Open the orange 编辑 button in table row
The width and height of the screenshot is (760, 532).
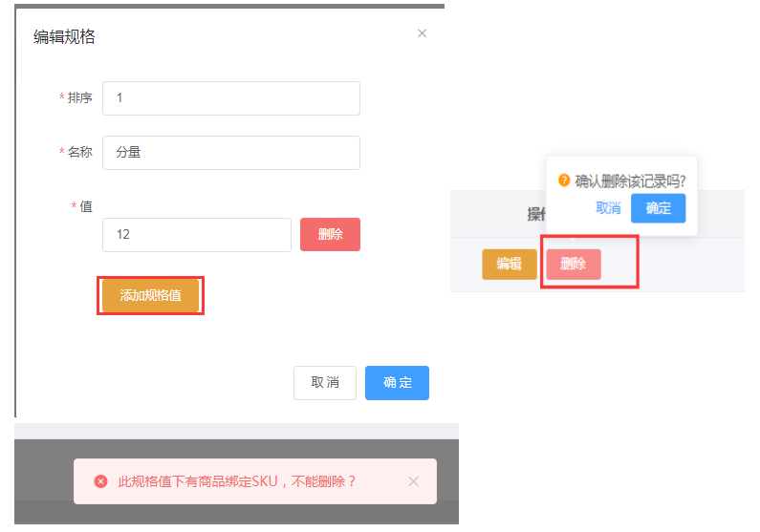[509, 265]
